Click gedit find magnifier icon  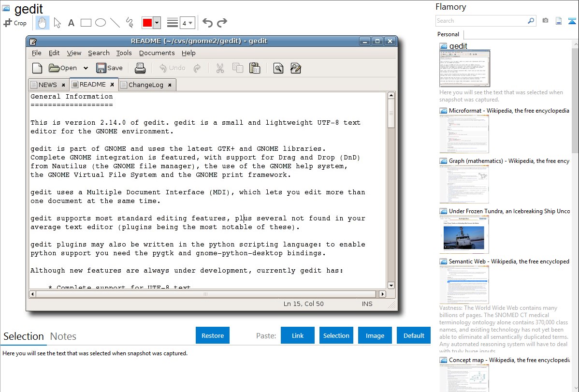(x=278, y=68)
